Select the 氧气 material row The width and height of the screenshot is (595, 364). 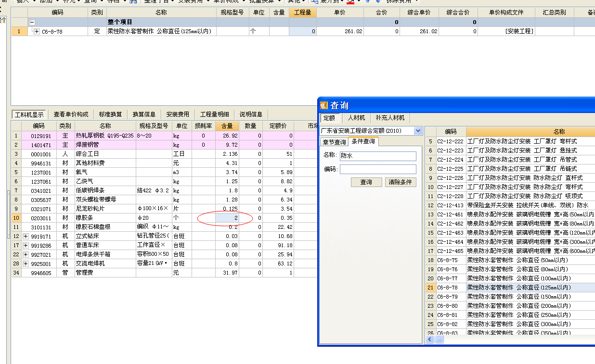click(x=164, y=172)
